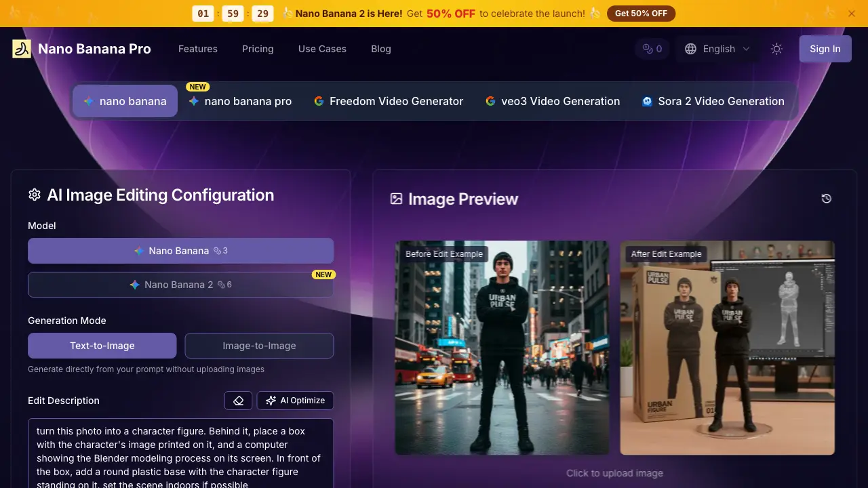Click the "Generation Mode" label

pos(67,321)
